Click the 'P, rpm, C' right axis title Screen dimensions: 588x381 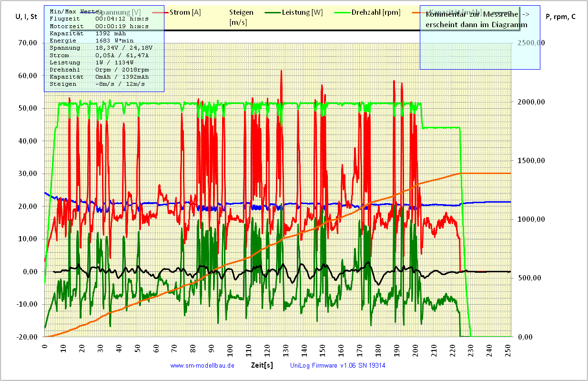pos(560,17)
